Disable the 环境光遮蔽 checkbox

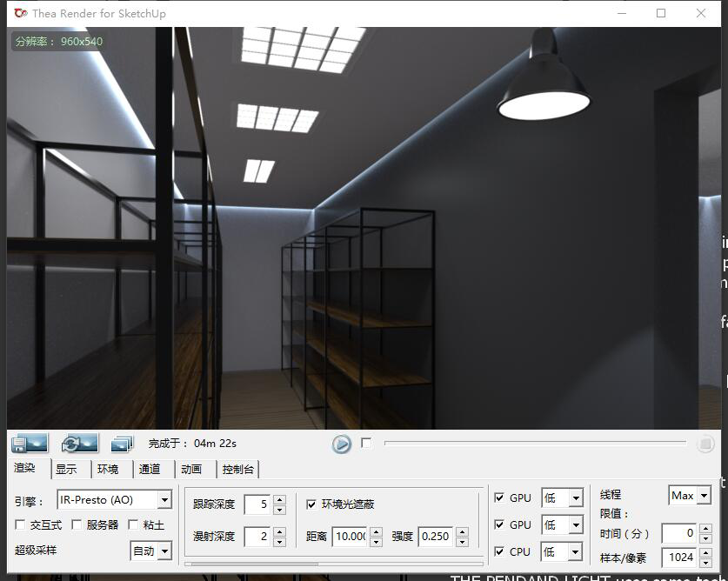[311, 504]
